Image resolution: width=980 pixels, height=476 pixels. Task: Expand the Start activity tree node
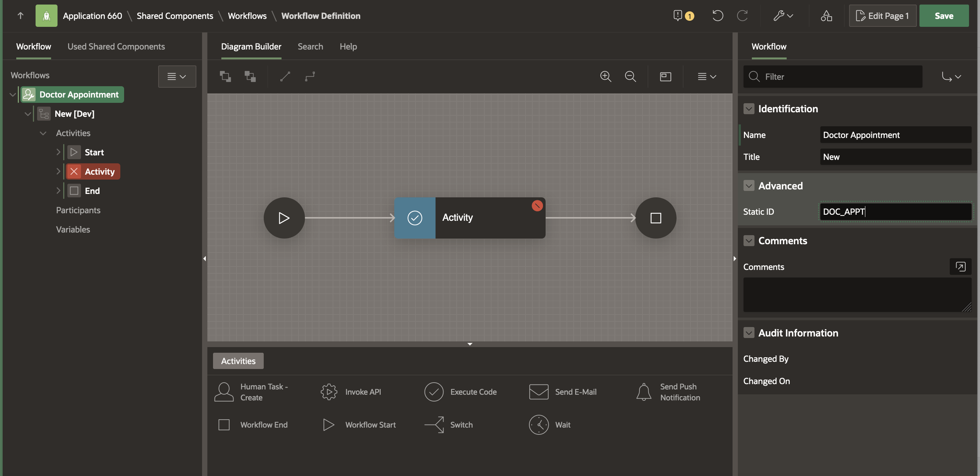click(58, 152)
